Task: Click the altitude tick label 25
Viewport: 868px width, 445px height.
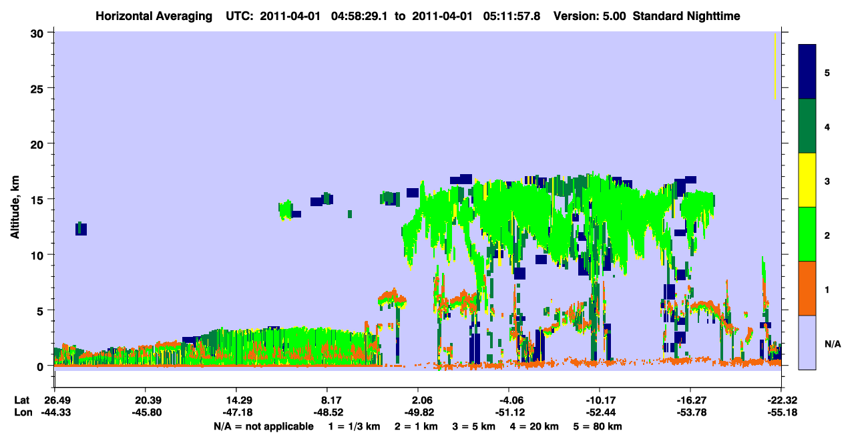Action: tap(38, 88)
